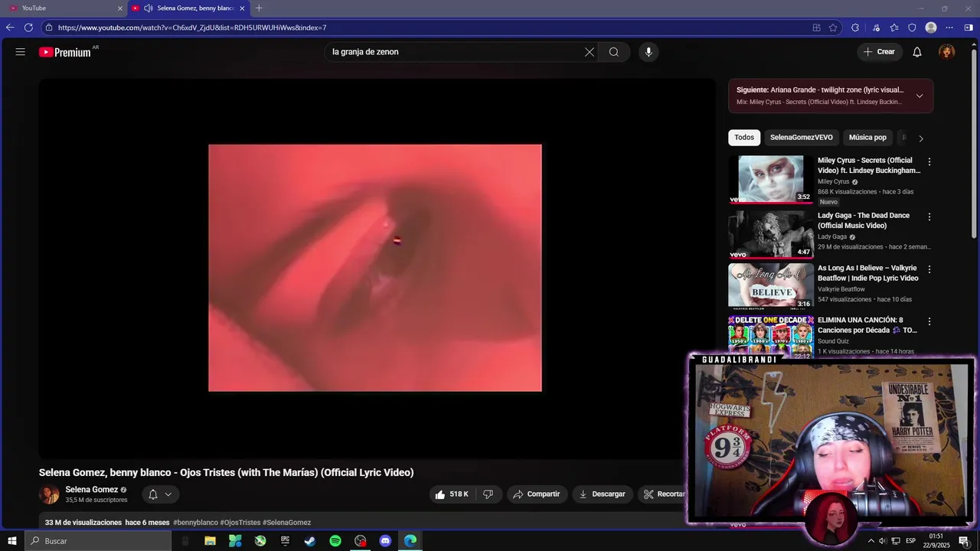Screen dimensions: 980x551
Task: Close the YouTube browser tab
Action: (x=119, y=8)
